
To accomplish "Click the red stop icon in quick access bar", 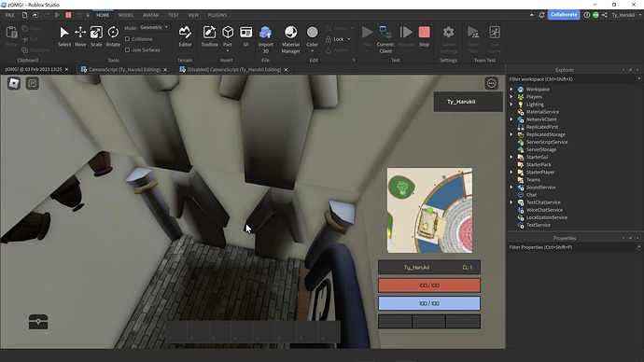I will (68, 15).
